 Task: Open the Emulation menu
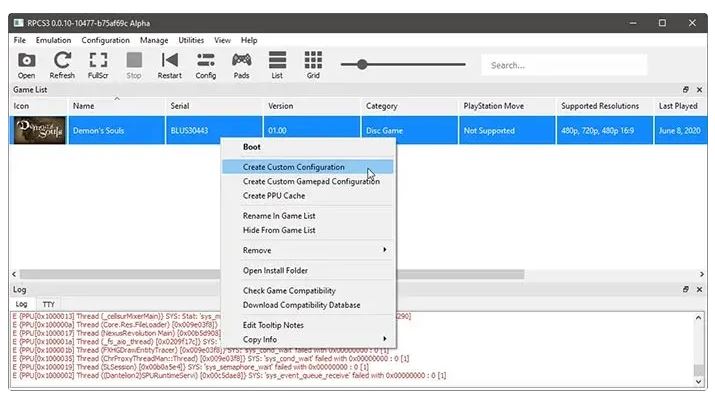[53, 40]
